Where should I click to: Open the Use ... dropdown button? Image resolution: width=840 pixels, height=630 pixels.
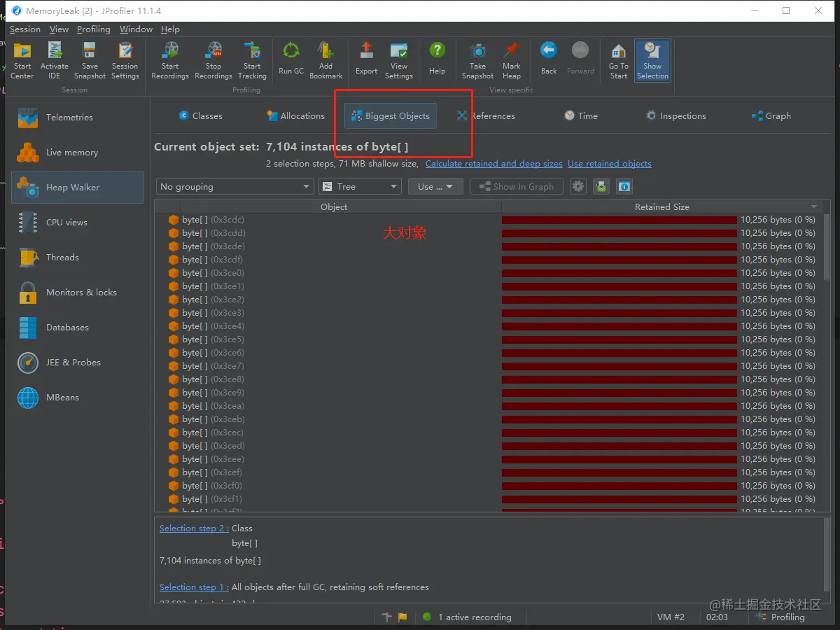pyautogui.click(x=436, y=187)
